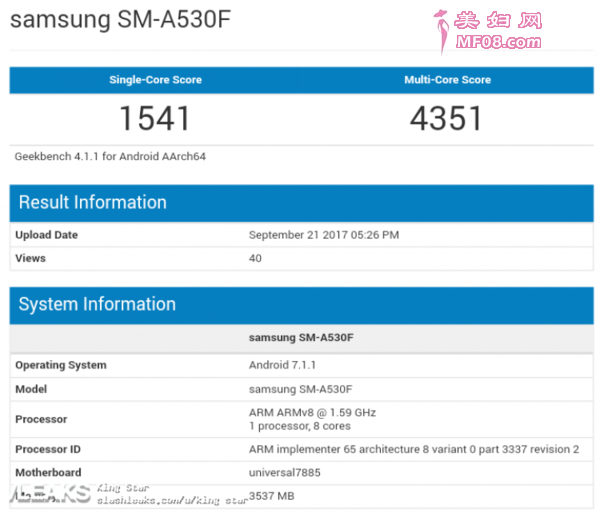Click the SLASHLEAKS watermark logo

[50, 494]
